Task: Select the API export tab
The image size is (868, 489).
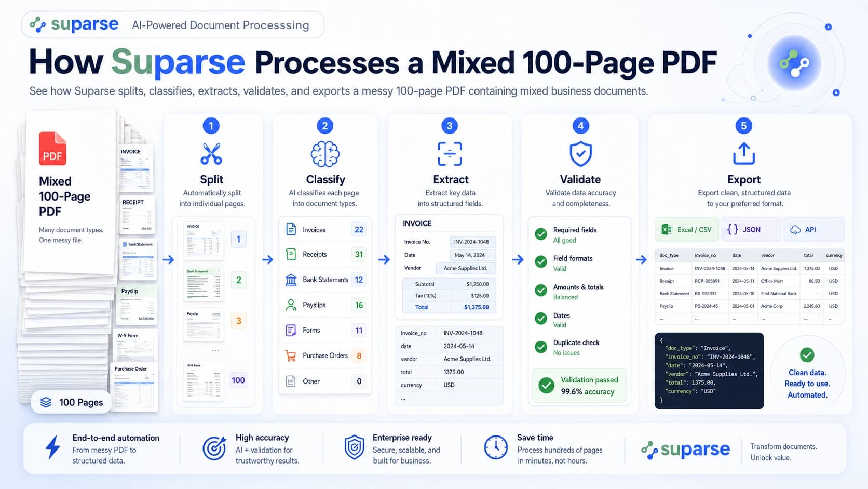Action: point(813,229)
